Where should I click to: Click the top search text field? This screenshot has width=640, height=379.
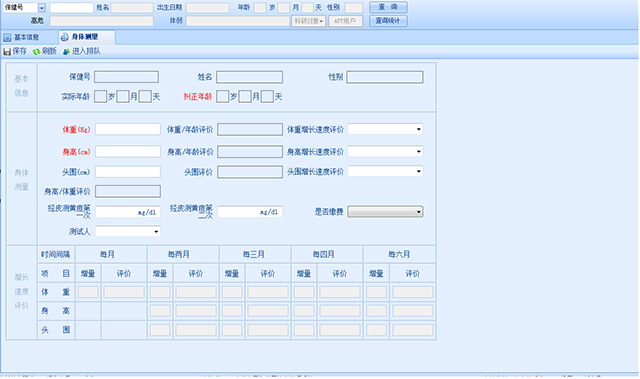71,8
